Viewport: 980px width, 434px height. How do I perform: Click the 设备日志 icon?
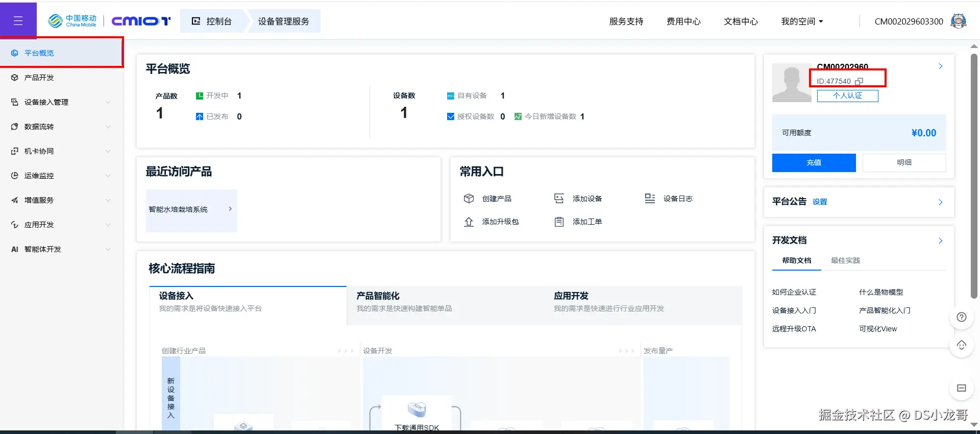(x=650, y=199)
